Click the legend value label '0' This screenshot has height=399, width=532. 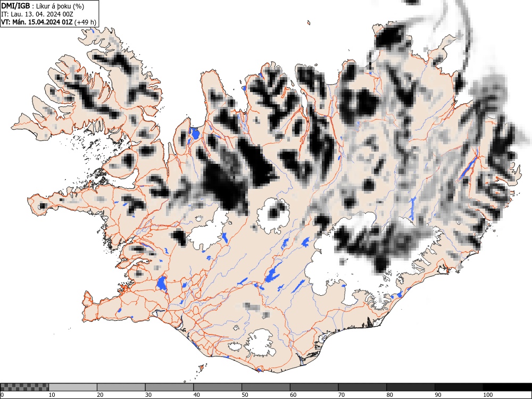pyautogui.click(x=2, y=395)
